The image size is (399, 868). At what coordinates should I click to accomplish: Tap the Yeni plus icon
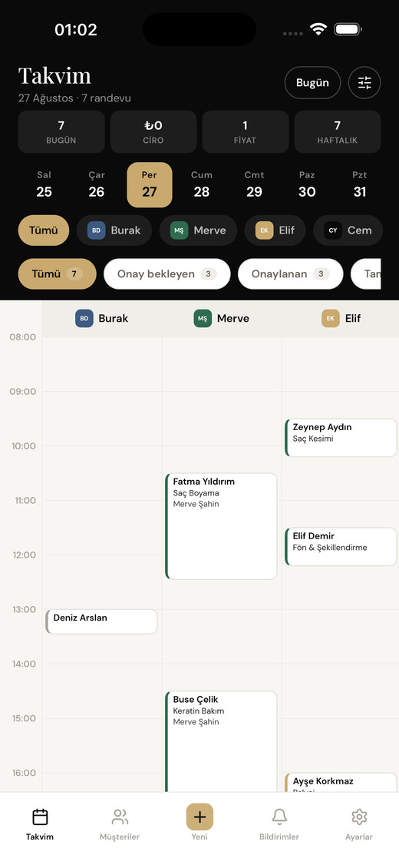(199, 817)
